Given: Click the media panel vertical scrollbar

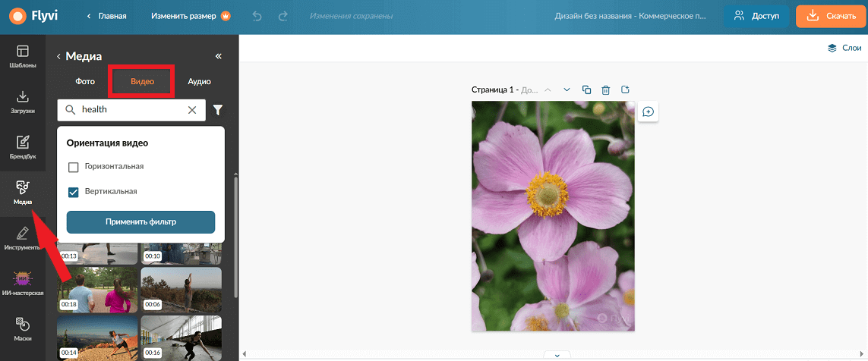Looking at the screenshot, I should (x=237, y=237).
